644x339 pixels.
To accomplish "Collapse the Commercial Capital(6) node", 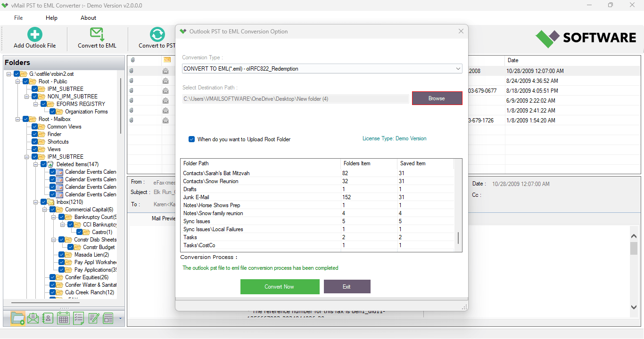I will [45, 210].
